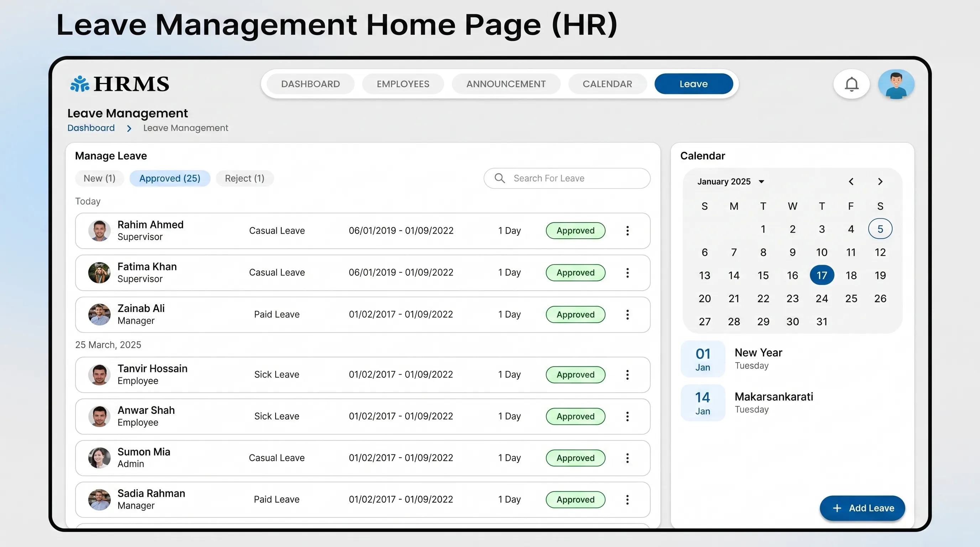Viewport: 980px width, 547px height.
Task: Click the search magnifier icon
Action: 500,178
